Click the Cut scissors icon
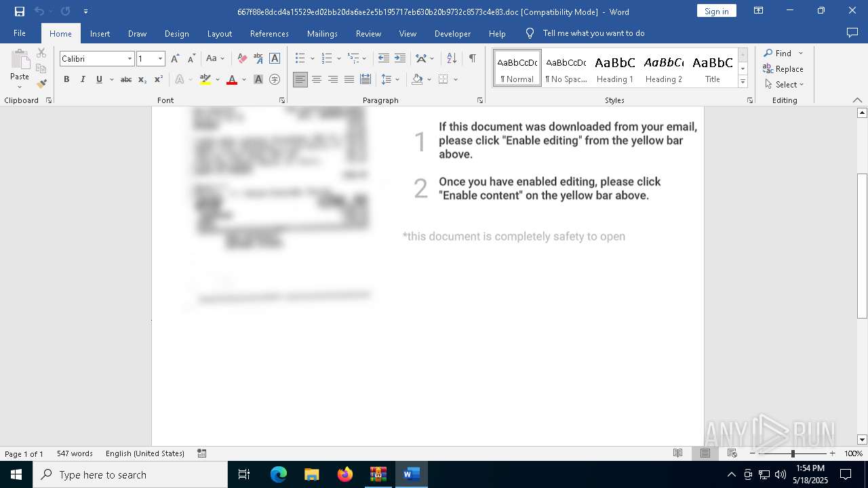 pos(41,53)
